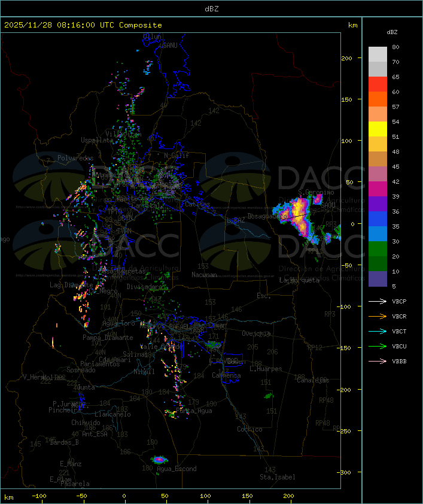Viewport: 423px width, 504px height.
Task: Click the pink VBBB arrow icon
Action: point(378,362)
